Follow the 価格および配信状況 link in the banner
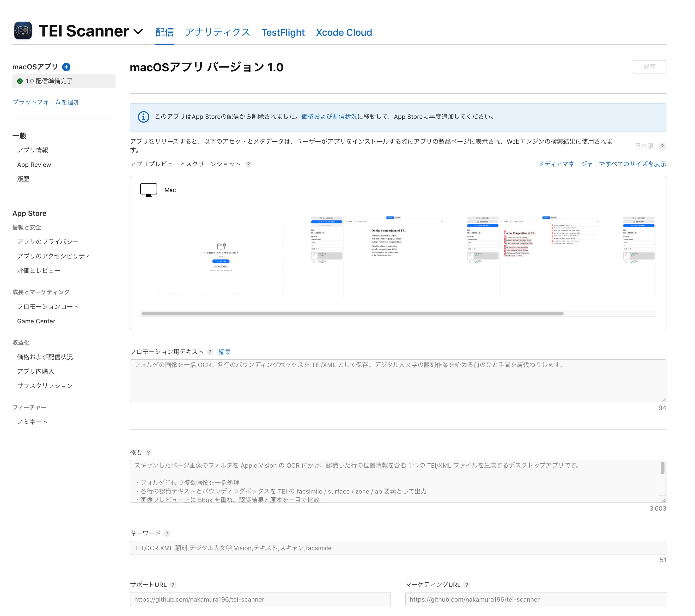 329,117
